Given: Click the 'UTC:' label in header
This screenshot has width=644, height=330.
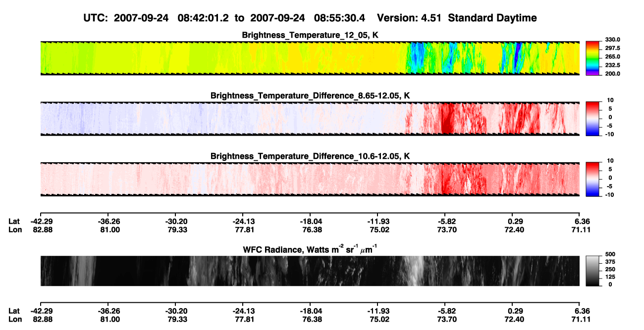Looking at the screenshot, I should point(96,18).
